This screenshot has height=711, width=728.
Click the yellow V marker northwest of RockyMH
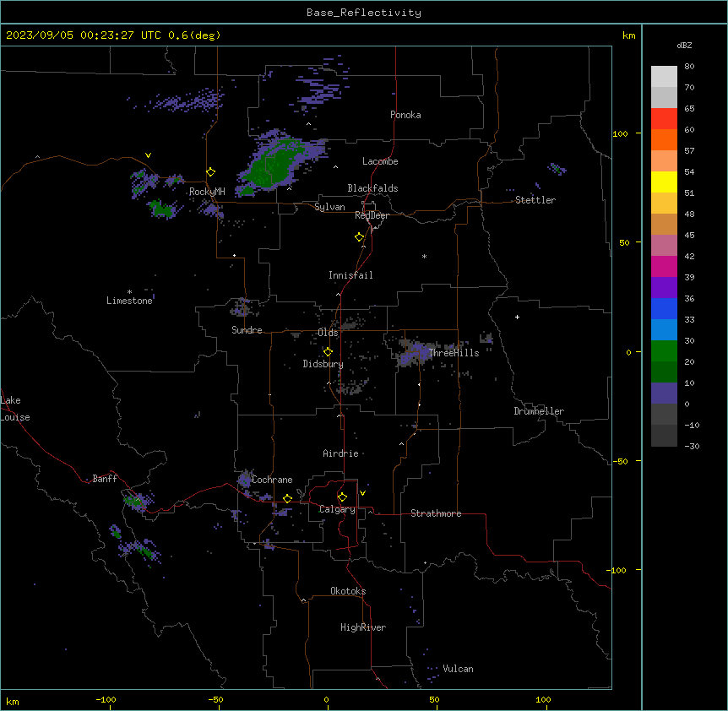(x=148, y=155)
